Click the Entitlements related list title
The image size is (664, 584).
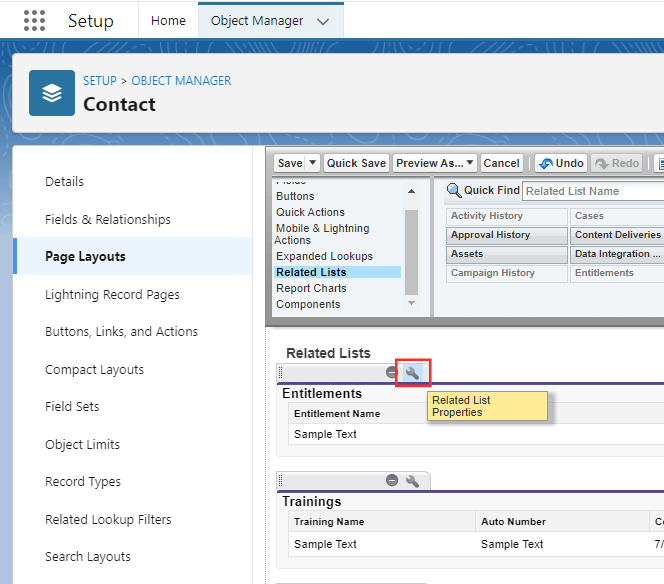tap(322, 393)
